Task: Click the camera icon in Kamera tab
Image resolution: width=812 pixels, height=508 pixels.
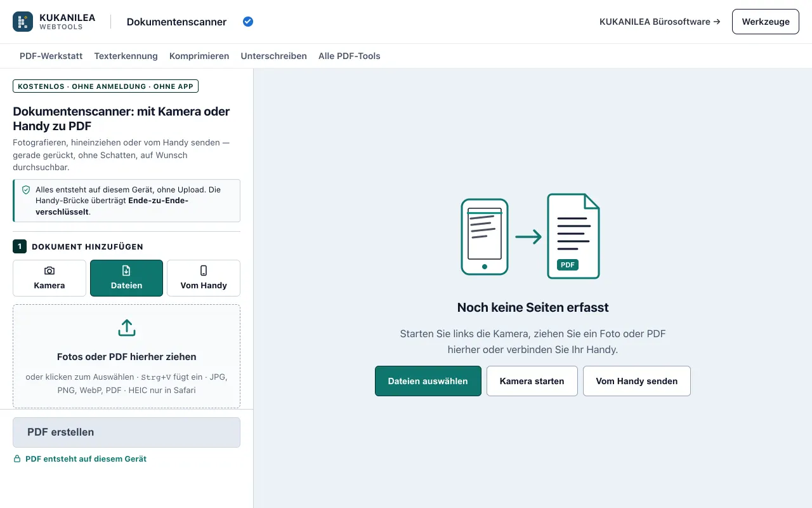Action: 49,271
